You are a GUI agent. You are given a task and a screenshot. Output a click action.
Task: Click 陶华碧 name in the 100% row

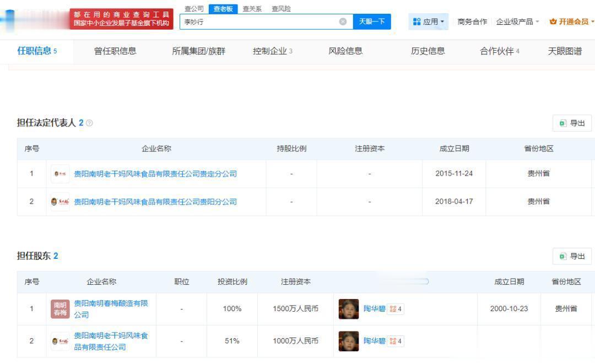tap(374, 308)
